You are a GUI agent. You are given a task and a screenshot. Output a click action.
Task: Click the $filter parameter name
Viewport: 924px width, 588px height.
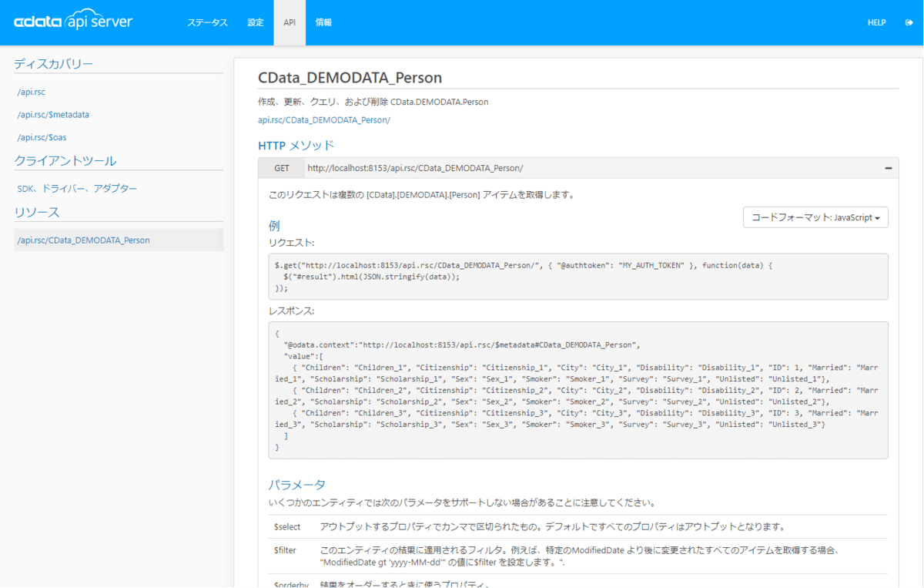(x=285, y=550)
